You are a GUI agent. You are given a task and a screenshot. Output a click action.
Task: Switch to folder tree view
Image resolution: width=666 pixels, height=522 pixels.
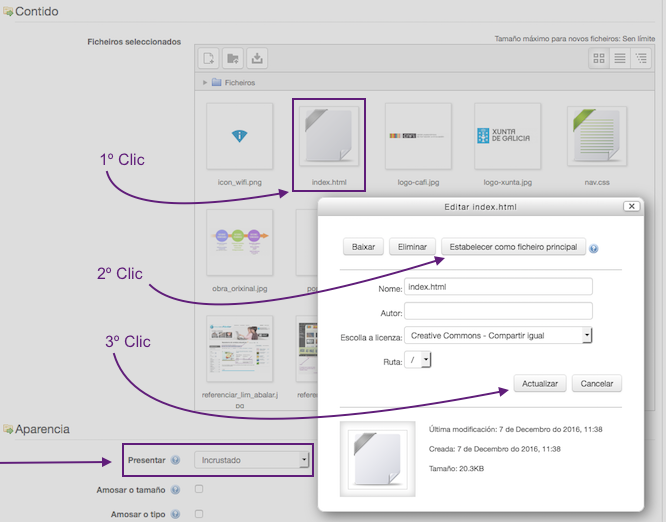pos(642,58)
